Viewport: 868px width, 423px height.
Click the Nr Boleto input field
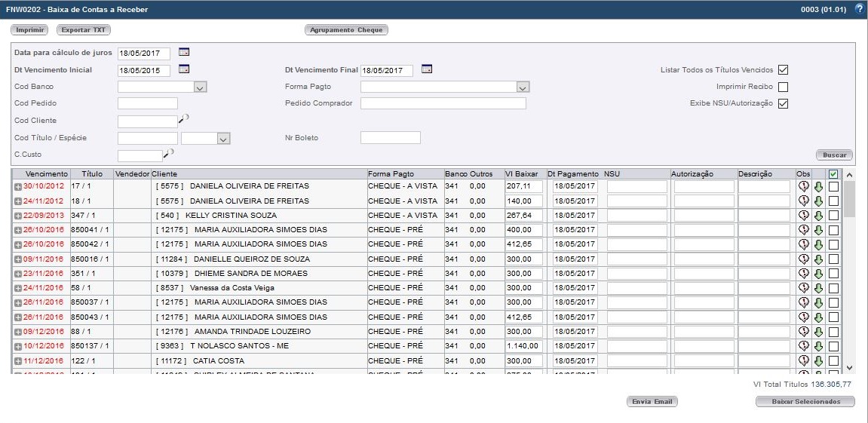coord(390,138)
